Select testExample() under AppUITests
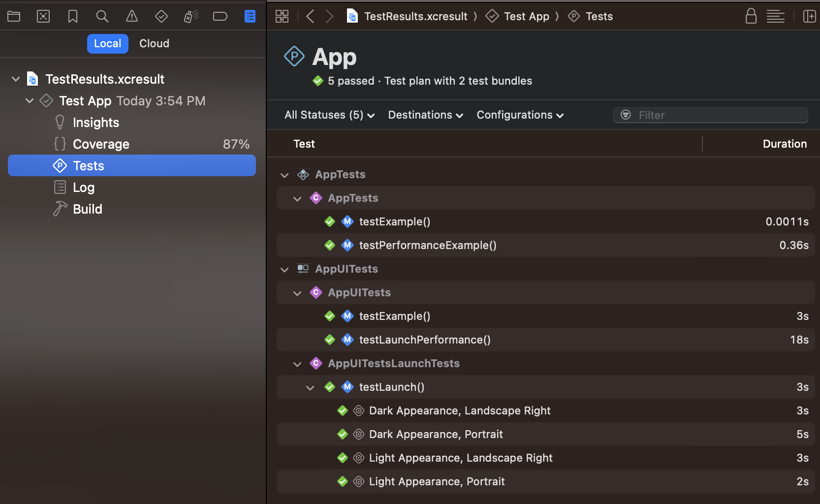Image resolution: width=820 pixels, height=504 pixels. click(x=545, y=316)
